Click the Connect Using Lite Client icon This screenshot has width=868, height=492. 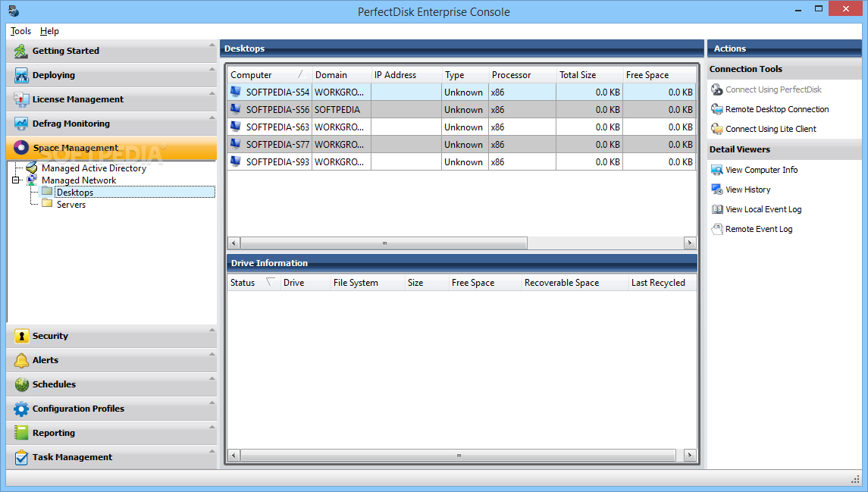click(717, 129)
